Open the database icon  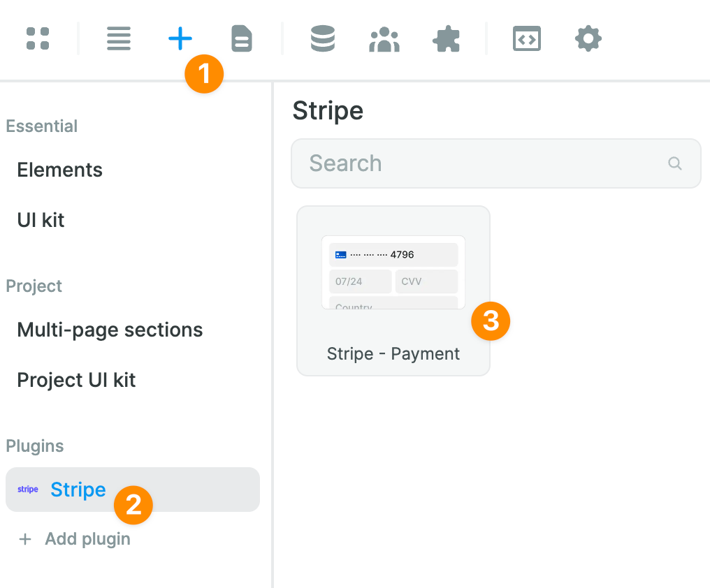(x=323, y=38)
